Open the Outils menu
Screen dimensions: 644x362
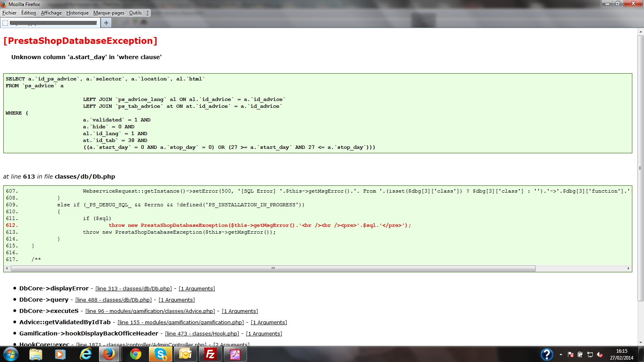(x=135, y=13)
